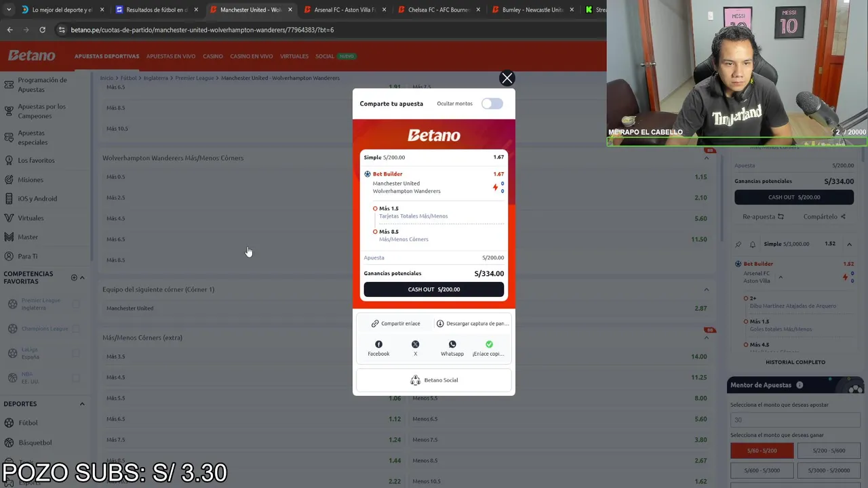Screen dimensions: 868x488
Task: Open Misiones in sidebar
Action: [x=31, y=180]
